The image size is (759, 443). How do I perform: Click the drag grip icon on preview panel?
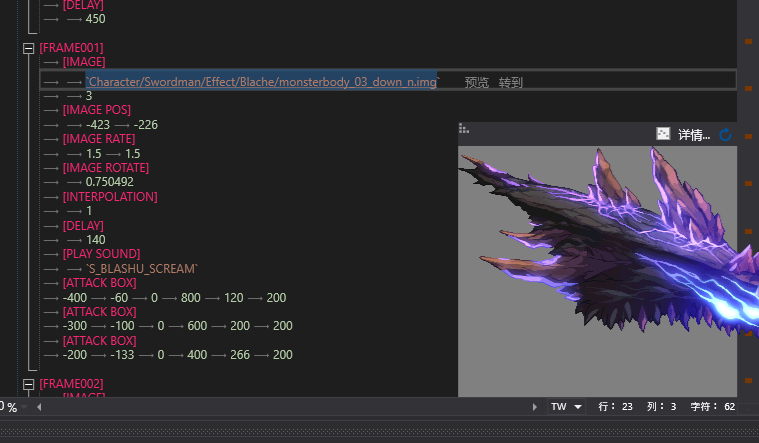point(464,128)
